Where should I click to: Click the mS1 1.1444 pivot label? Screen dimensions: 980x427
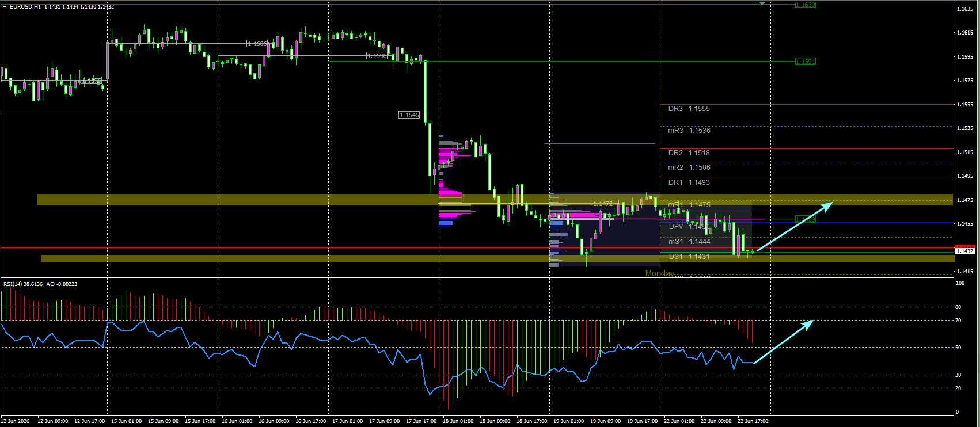pos(689,242)
